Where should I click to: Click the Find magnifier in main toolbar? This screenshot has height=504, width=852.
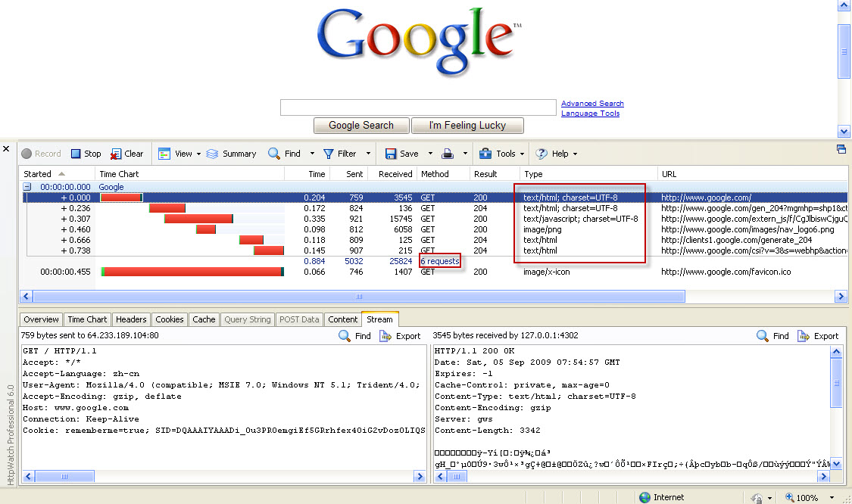(x=274, y=154)
